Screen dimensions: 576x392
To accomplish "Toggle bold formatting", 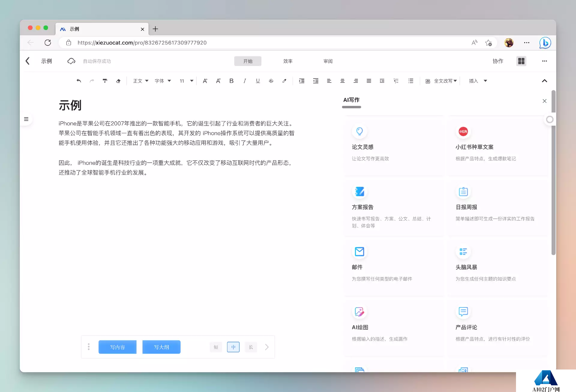I will click(231, 81).
